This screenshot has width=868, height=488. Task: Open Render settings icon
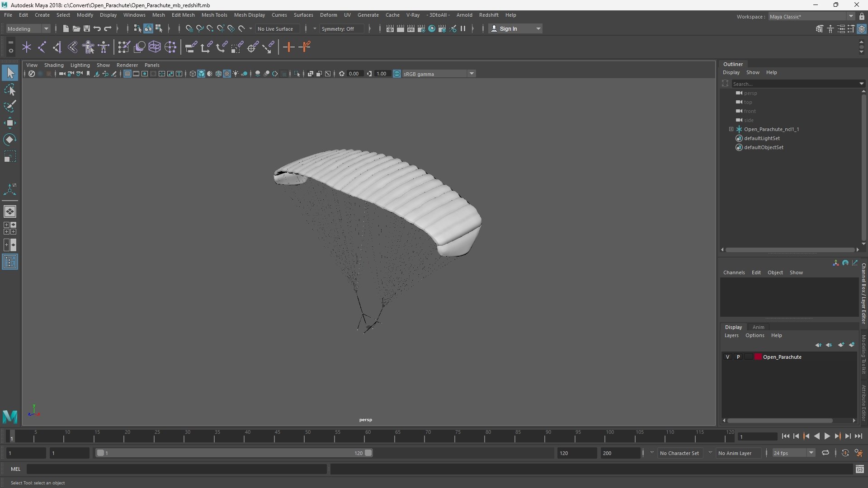[x=421, y=28]
